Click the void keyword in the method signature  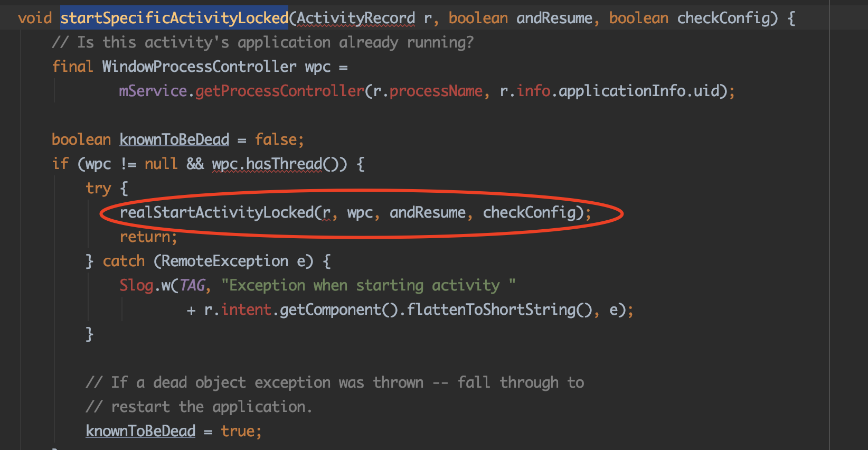35,18
